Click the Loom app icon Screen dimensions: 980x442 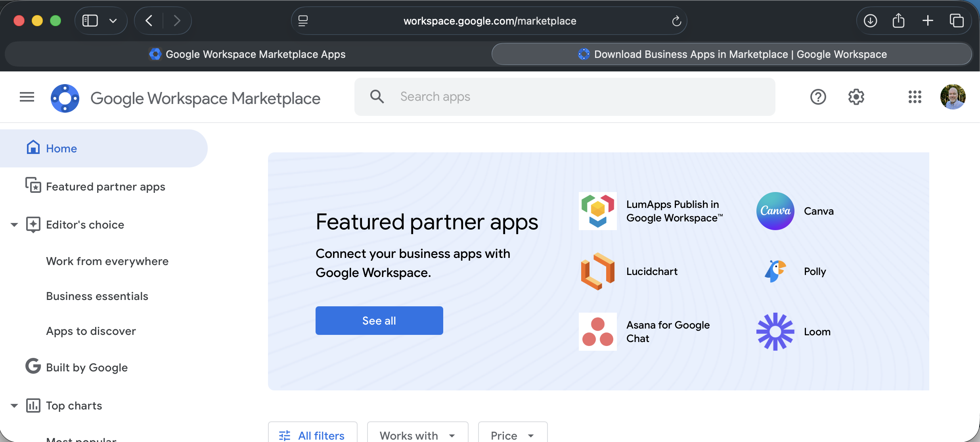pyautogui.click(x=775, y=332)
